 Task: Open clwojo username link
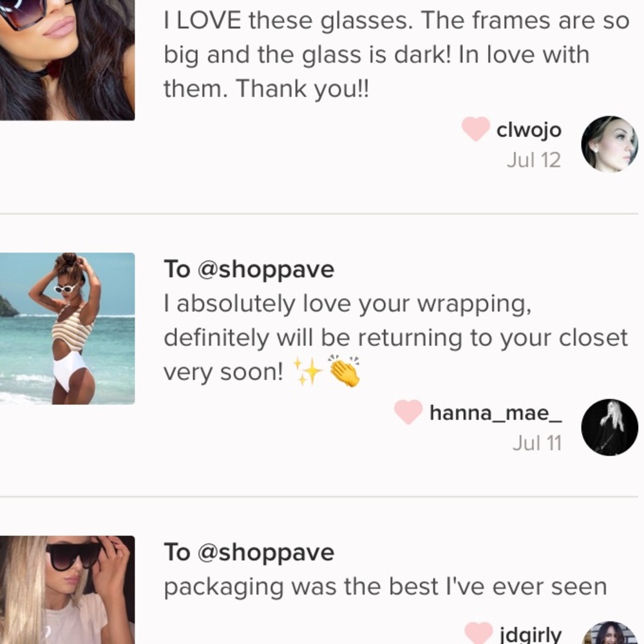[529, 130]
